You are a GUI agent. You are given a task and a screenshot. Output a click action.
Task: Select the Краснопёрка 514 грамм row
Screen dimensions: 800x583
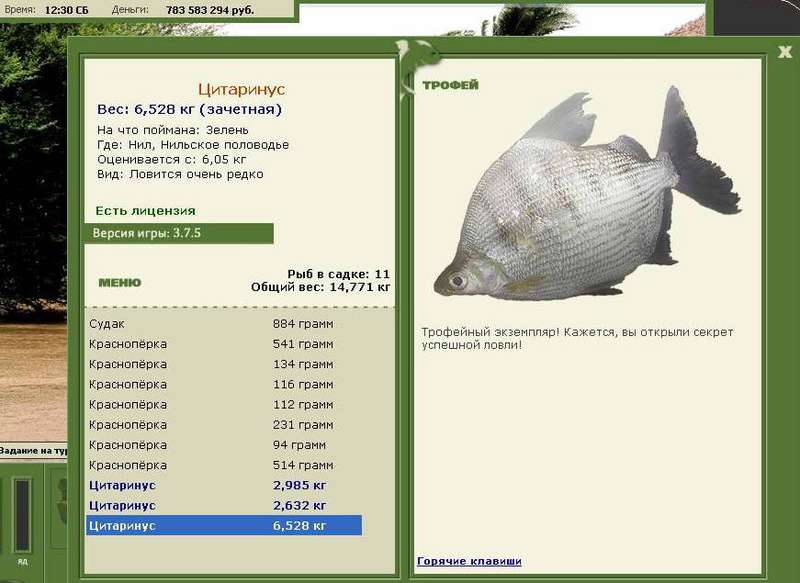[x=224, y=465]
